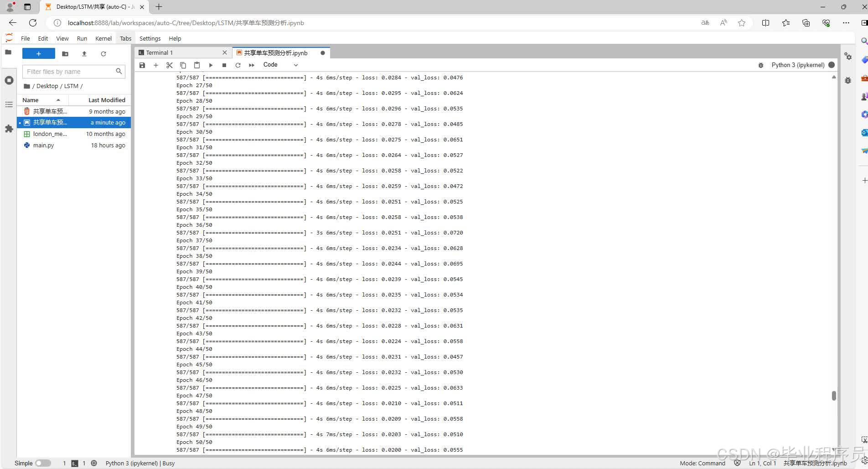
Task: Click the translate icon in address bar
Action: [x=705, y=23]
